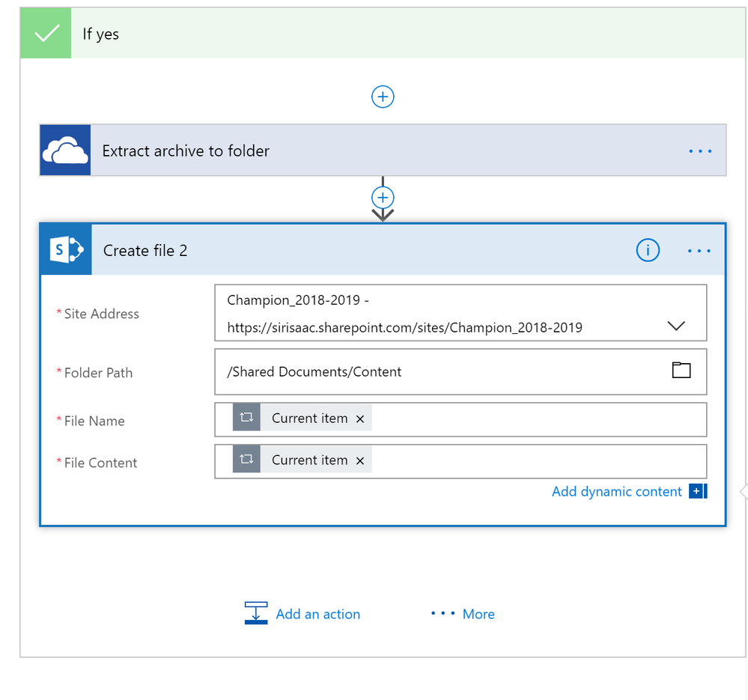
Task: Open Extract archive to folder options menu
Action: [700, 151]
